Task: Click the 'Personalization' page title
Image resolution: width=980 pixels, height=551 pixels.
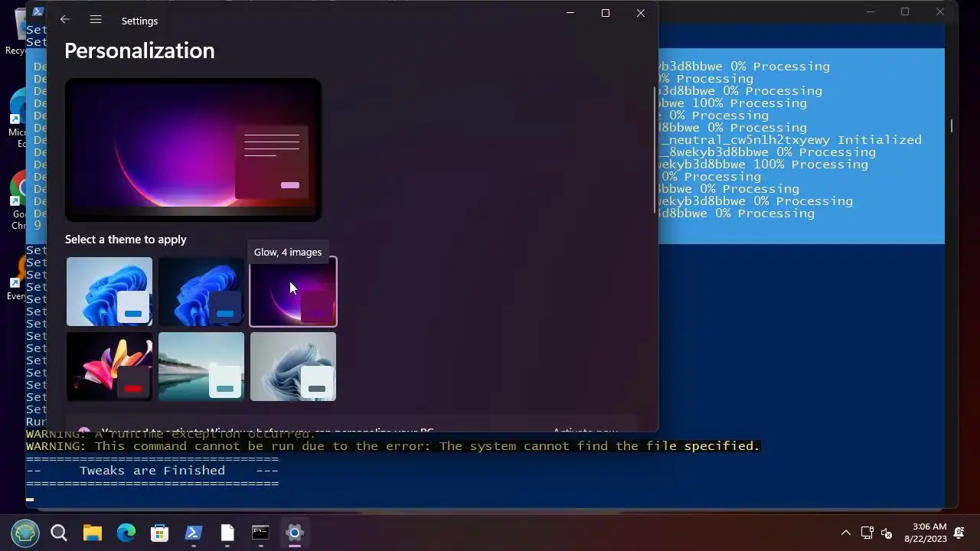Action: 139,51
